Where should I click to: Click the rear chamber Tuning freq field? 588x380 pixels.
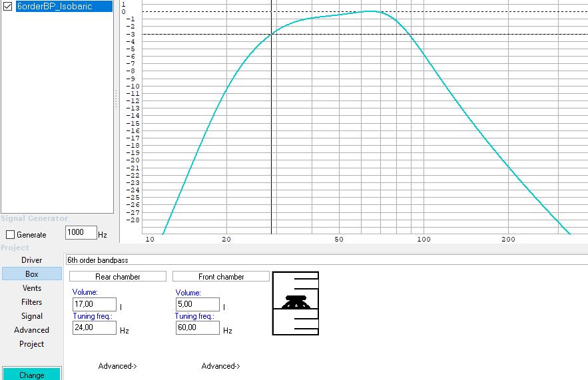pos(94,328)
